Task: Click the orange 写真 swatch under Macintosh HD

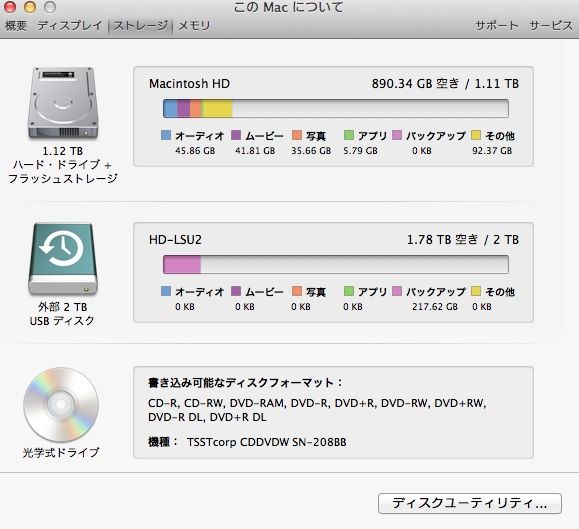Action: [x=297, y=135]
